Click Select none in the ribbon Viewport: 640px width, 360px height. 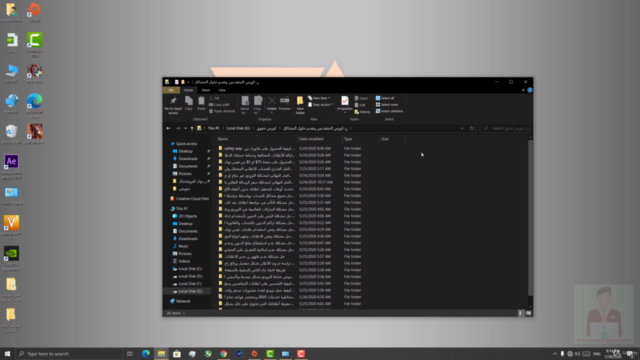387,104
